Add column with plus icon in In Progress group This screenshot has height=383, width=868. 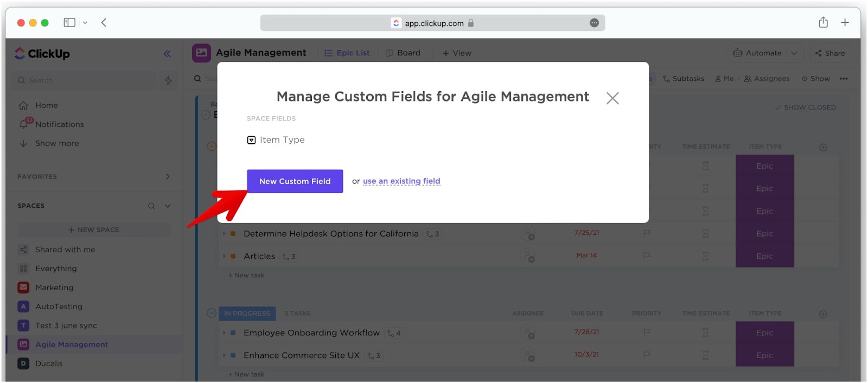pyautogui.click(x=823, y=314)
